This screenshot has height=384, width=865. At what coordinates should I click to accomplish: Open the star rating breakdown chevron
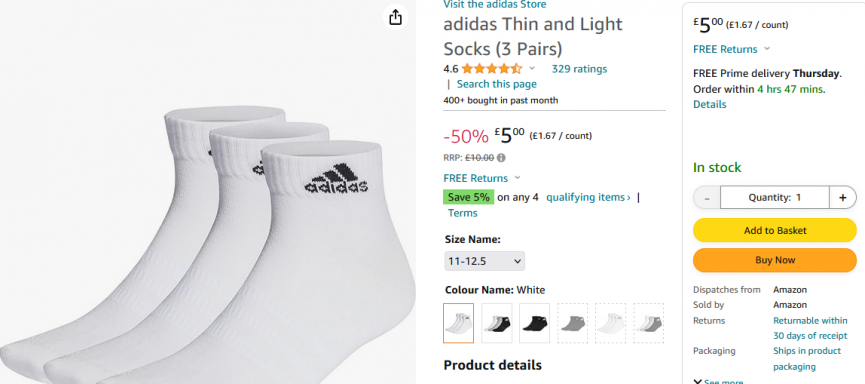[x=532, y=68]
